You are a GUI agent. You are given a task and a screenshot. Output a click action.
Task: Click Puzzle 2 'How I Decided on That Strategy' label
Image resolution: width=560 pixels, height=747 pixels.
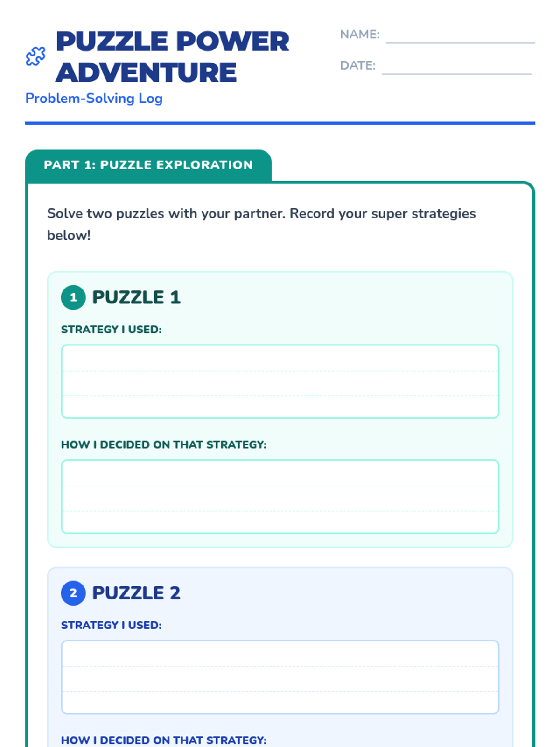tap(163, 740)
